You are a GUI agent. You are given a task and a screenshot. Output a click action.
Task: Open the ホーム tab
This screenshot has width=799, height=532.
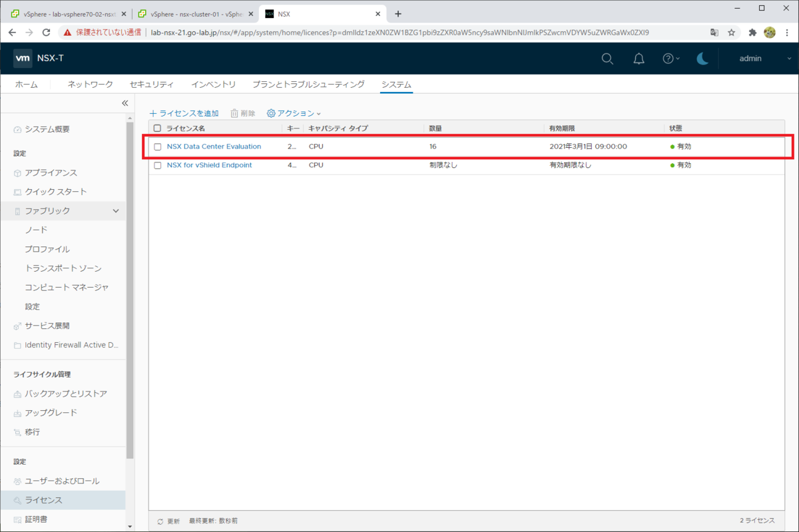tap(27, 85)
